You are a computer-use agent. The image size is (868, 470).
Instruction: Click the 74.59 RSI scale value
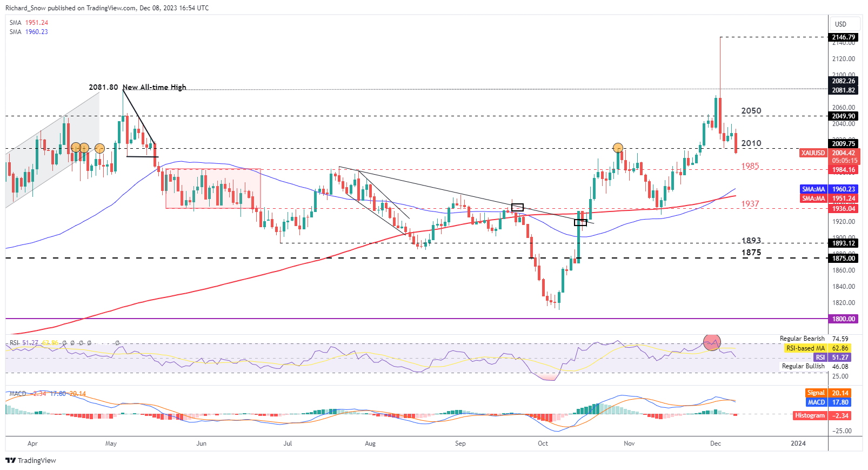coord(840,339)
